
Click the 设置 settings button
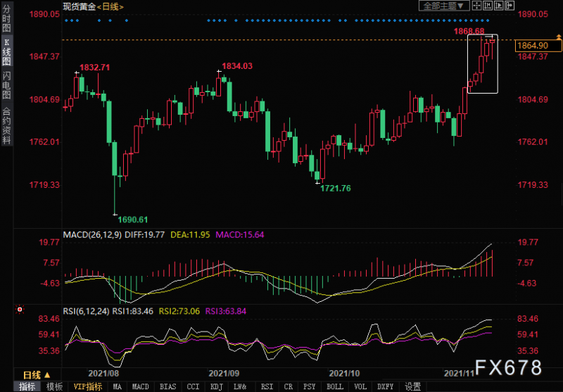point(413,386)
